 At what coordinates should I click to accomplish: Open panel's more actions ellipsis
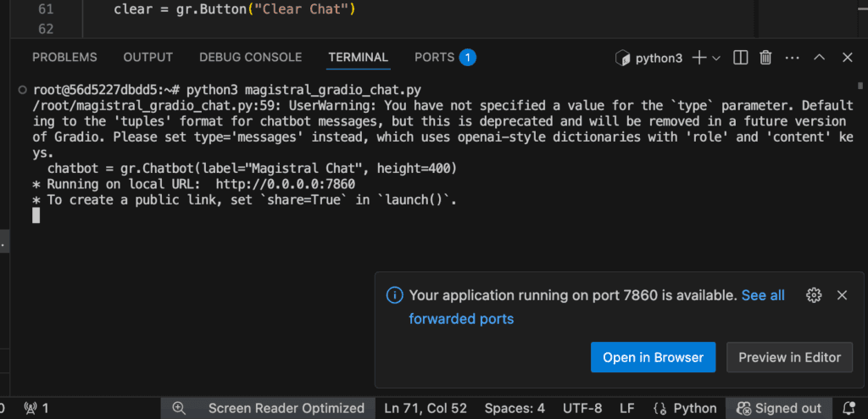point(793,58)
